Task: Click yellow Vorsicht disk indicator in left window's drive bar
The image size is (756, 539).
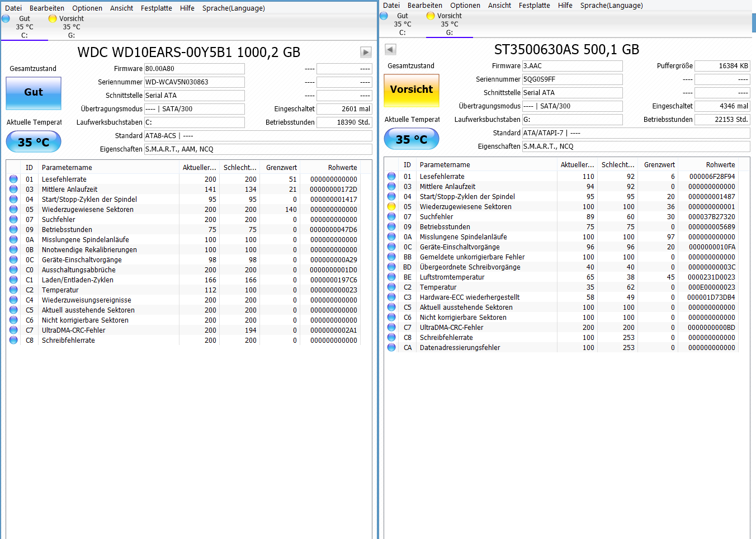Action: point(53,18)
